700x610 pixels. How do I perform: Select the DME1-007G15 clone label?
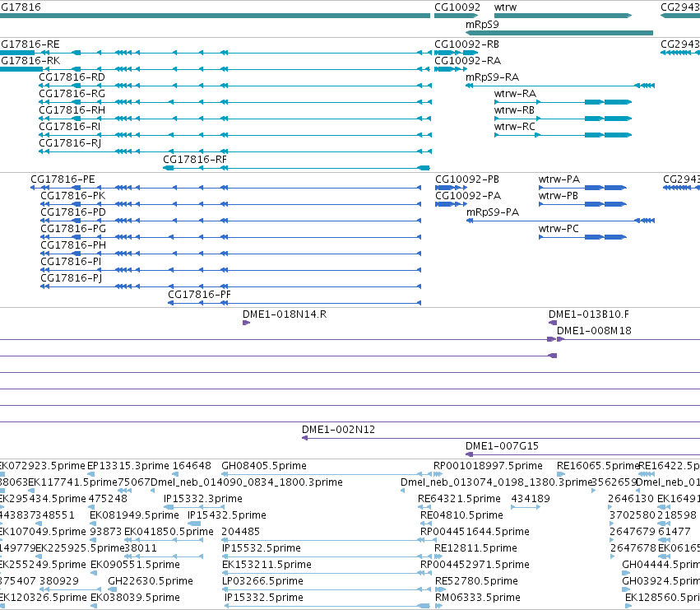(503, 446)
